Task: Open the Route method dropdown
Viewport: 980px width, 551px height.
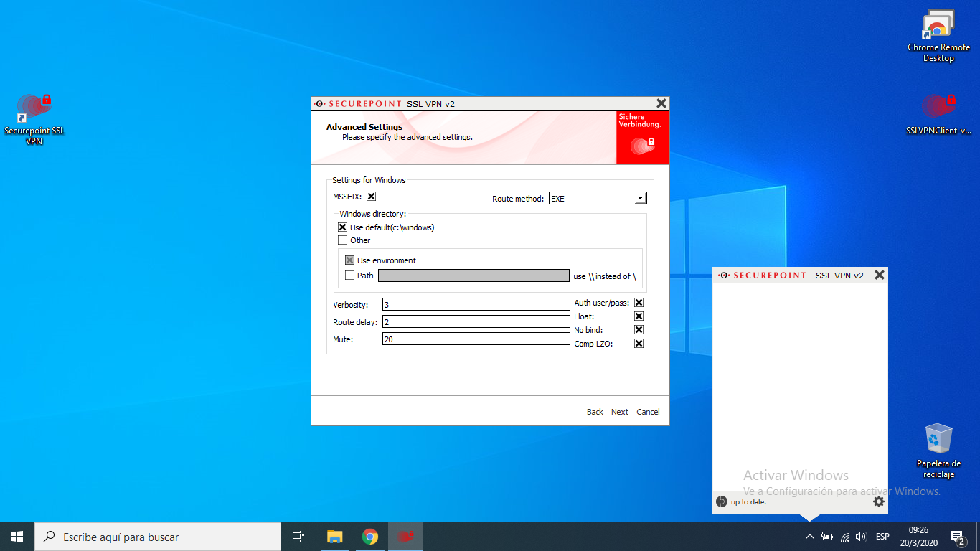Action: tap(598, 199)
